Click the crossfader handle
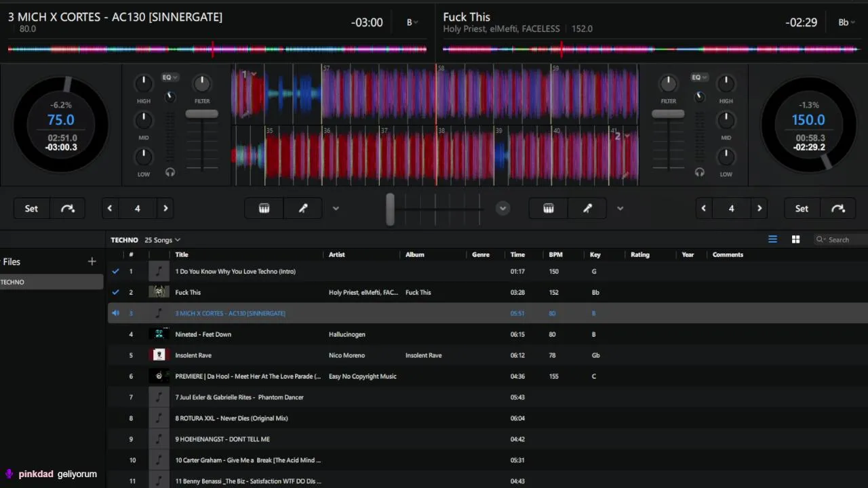The width and height of the screenshot is (868, 488). click(390, 209)
